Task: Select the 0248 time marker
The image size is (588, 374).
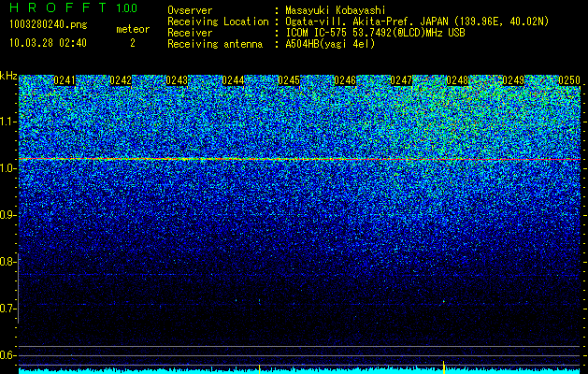Action: coord(457,80)
